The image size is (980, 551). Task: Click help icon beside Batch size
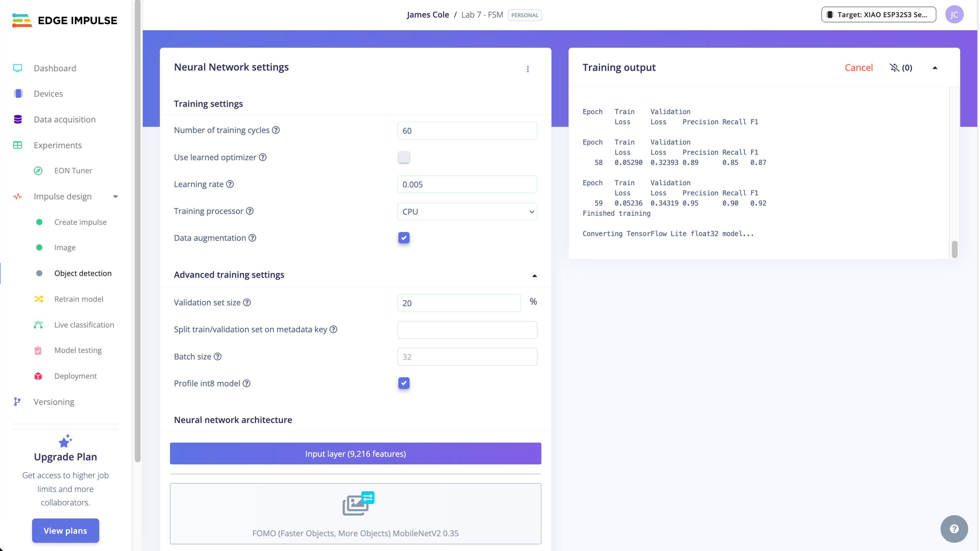(x=218, y=357)
